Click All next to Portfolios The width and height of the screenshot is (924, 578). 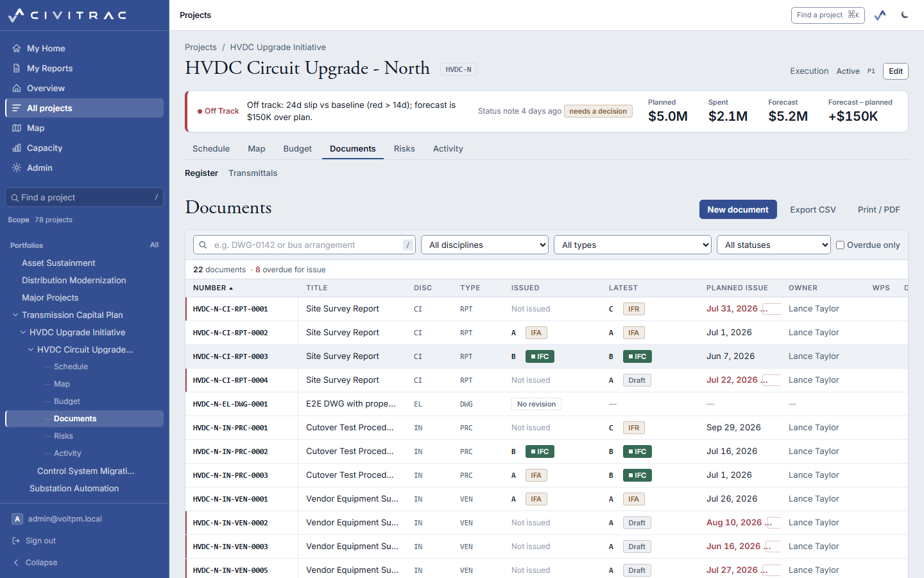pyautogui.click(x=155, y=245)
